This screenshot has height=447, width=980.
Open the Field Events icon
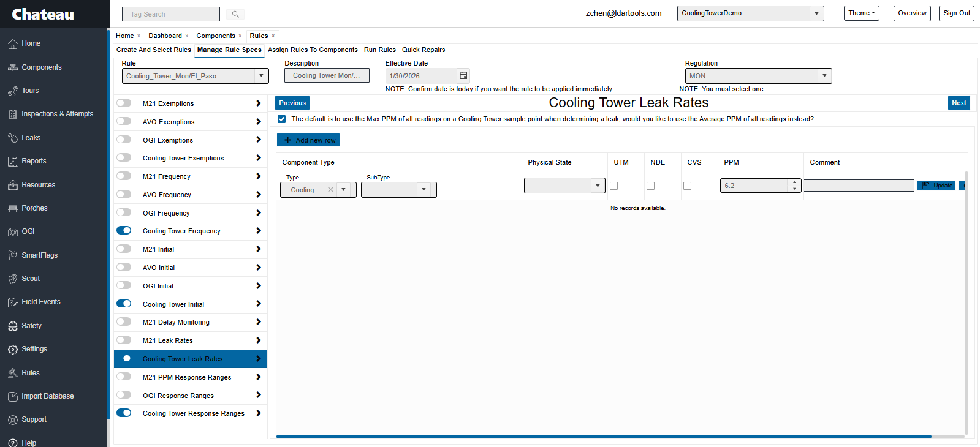click(x=12, y=302)
